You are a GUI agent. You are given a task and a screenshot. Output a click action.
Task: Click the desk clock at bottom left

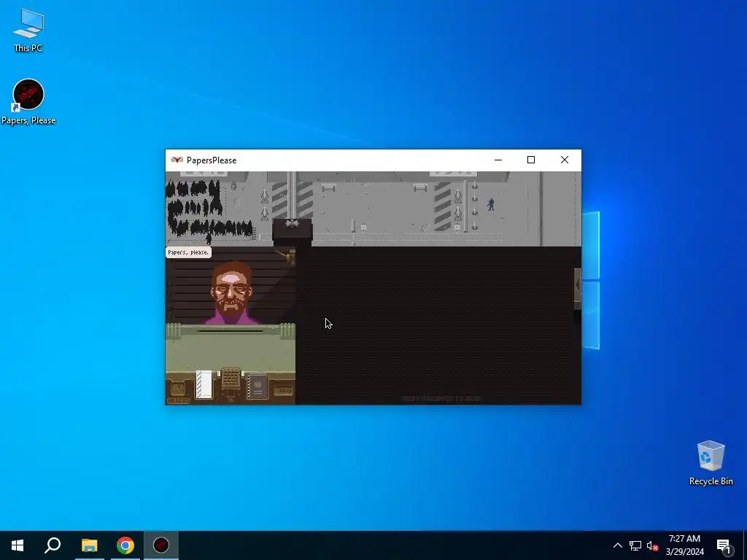point(178,389)
